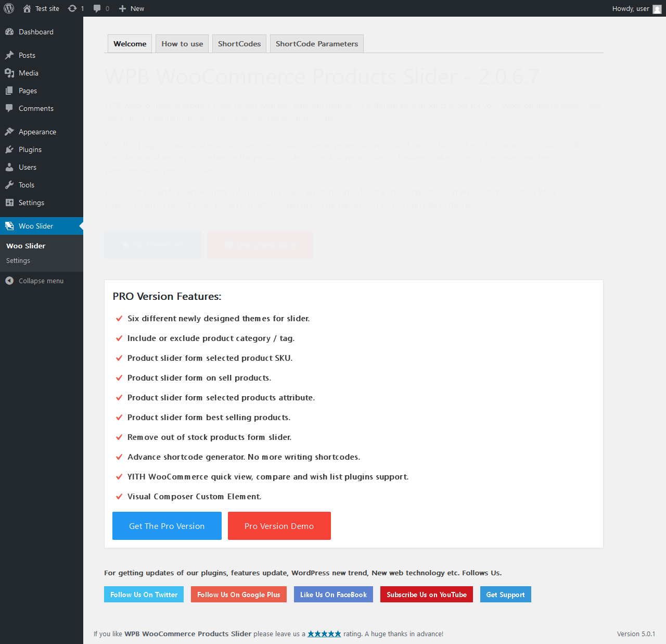Open Media library menu
The height and width of the screenshot is (644, 666).
[42, 73]
